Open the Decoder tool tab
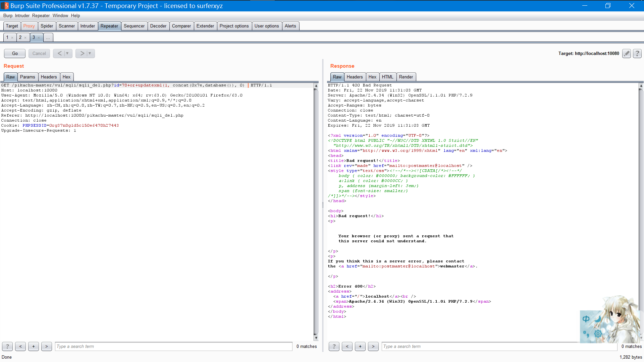644x362 pixels. 158,26
